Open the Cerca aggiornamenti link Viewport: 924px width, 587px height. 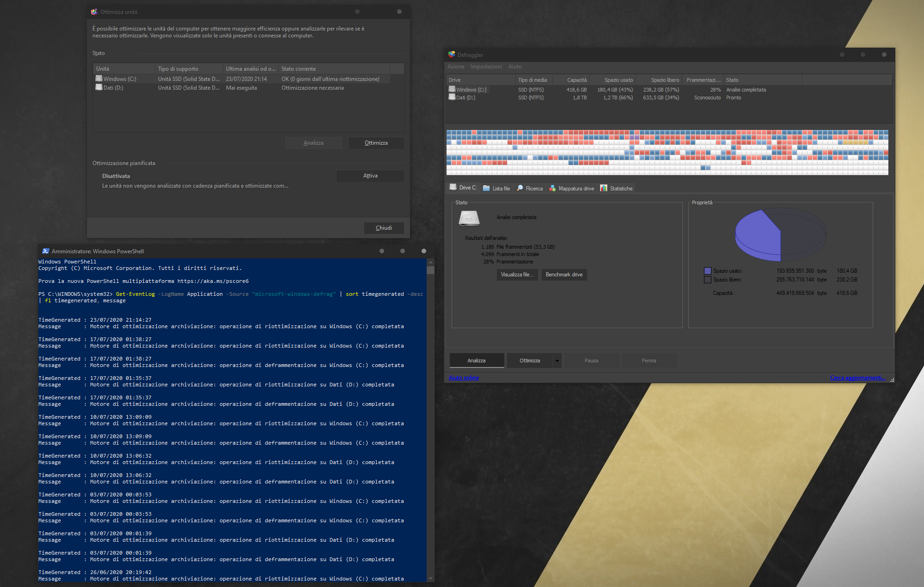pyautogui.click(x=857, y=378)
